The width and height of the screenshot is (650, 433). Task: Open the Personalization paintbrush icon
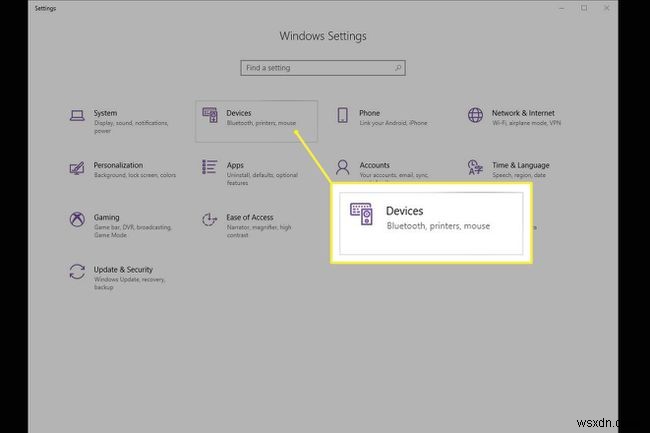coord(77,168)
